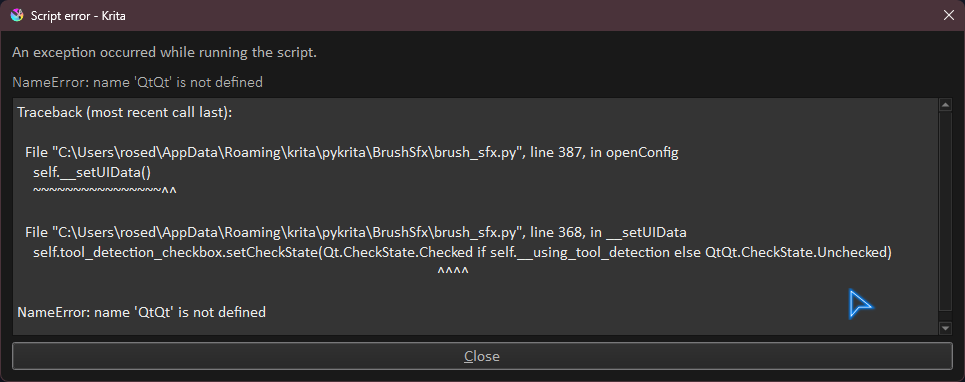The height and width of the screenshot is (382, 965).
Task: Click the traceback scrollbar's down arrow
Action: [945, 328]
